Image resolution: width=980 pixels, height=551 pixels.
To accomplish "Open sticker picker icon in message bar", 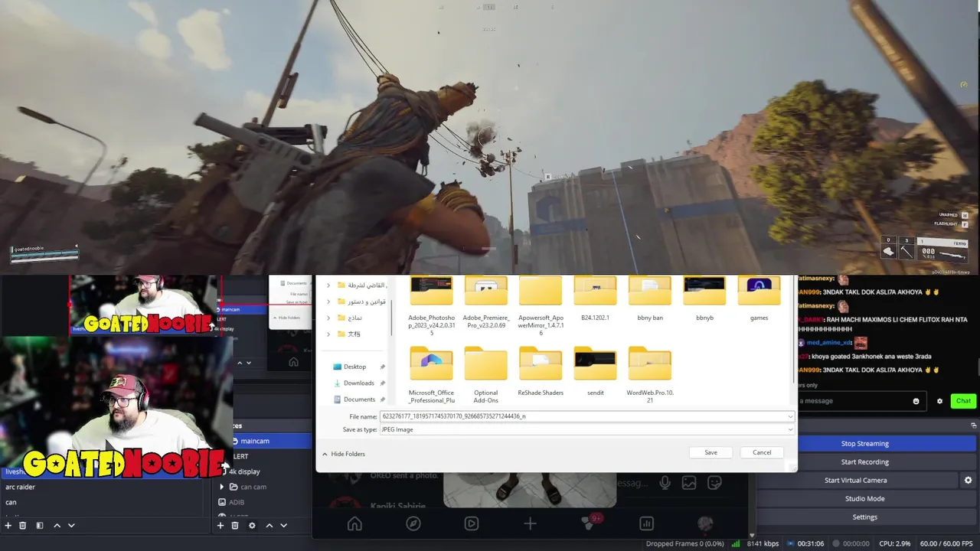I will pos(714,482).
